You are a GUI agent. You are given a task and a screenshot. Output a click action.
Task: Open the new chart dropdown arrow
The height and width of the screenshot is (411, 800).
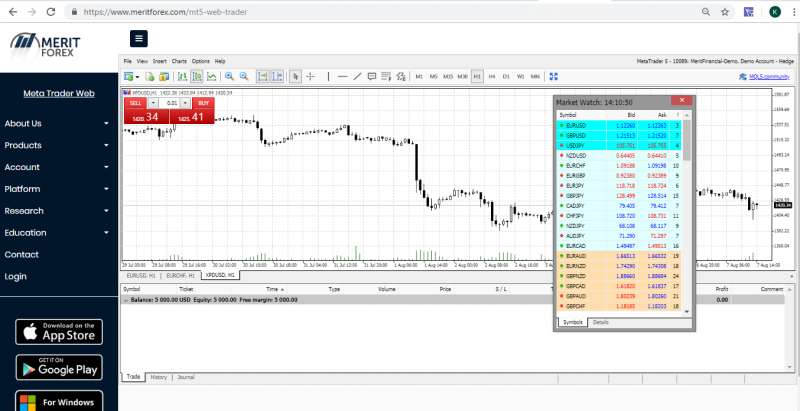137,77
